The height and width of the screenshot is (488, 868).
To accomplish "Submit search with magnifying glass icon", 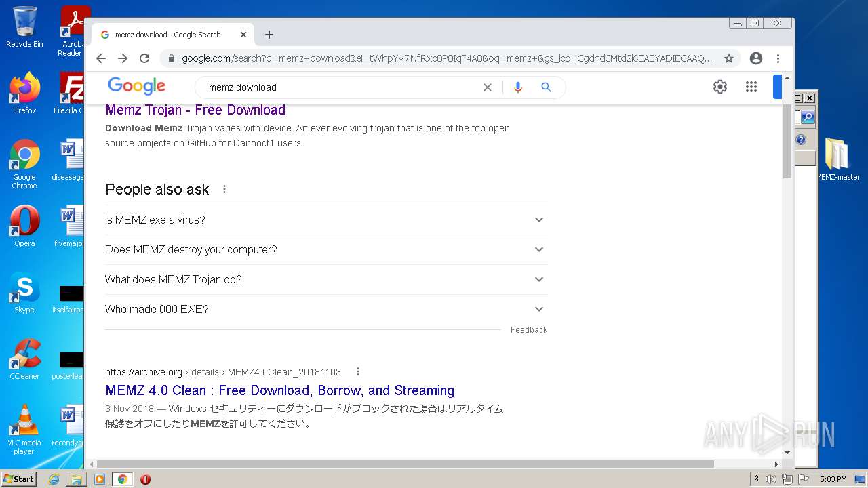I will [x=547, y=87].
